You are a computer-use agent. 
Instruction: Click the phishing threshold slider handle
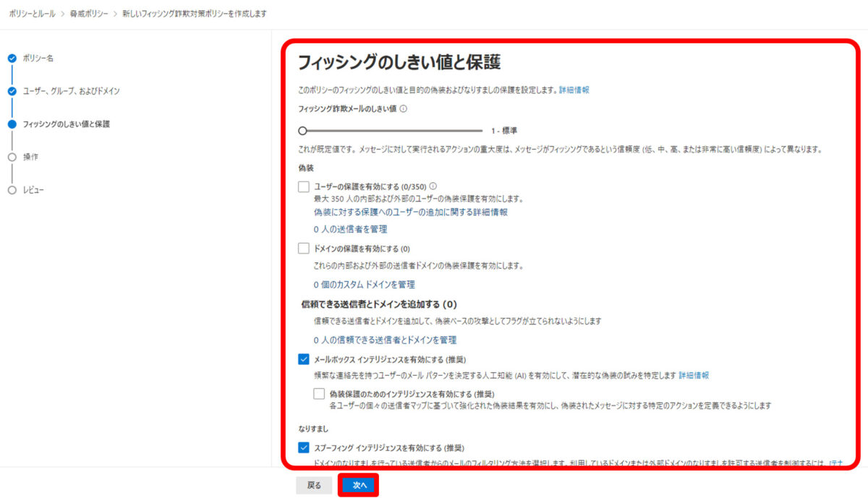[303, 130]
